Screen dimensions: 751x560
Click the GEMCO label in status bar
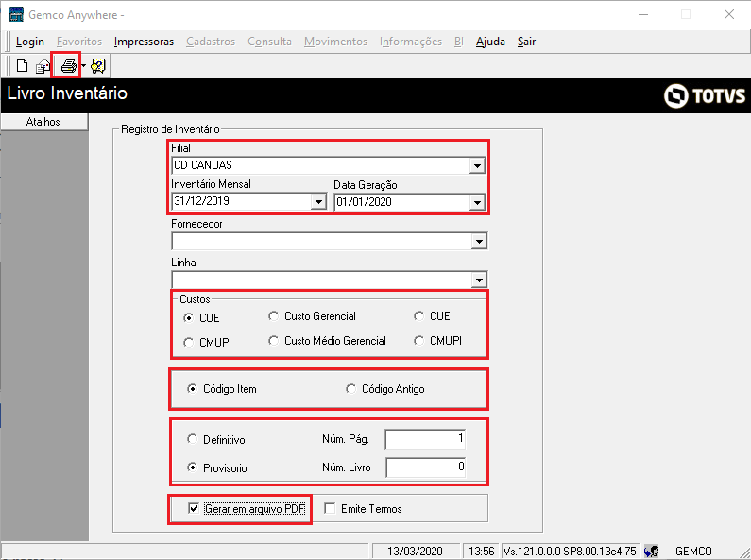[693, 551]
